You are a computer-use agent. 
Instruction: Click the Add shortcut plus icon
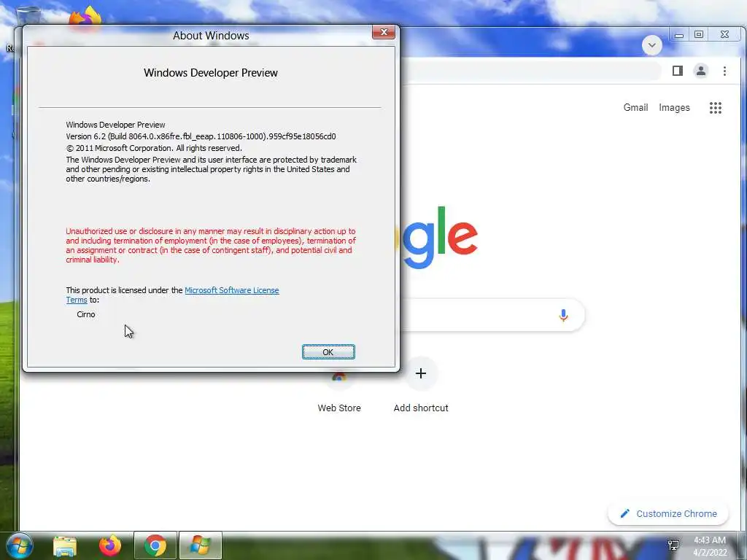click(x=421, y=373)
